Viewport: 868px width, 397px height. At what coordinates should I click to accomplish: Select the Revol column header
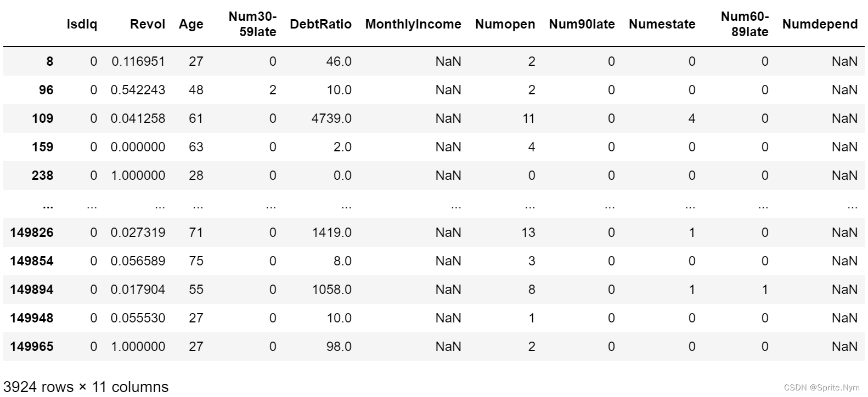tap(148, 24)
